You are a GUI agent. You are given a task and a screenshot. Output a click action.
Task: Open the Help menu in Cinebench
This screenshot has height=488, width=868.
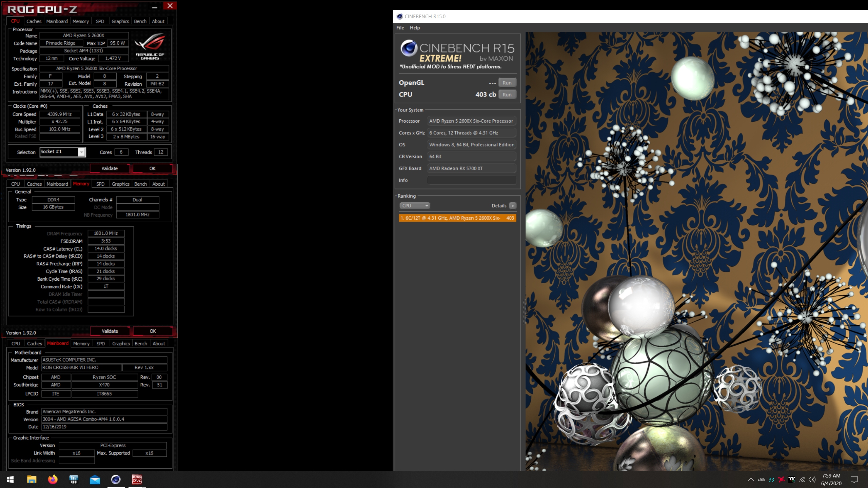pos(415,28)
